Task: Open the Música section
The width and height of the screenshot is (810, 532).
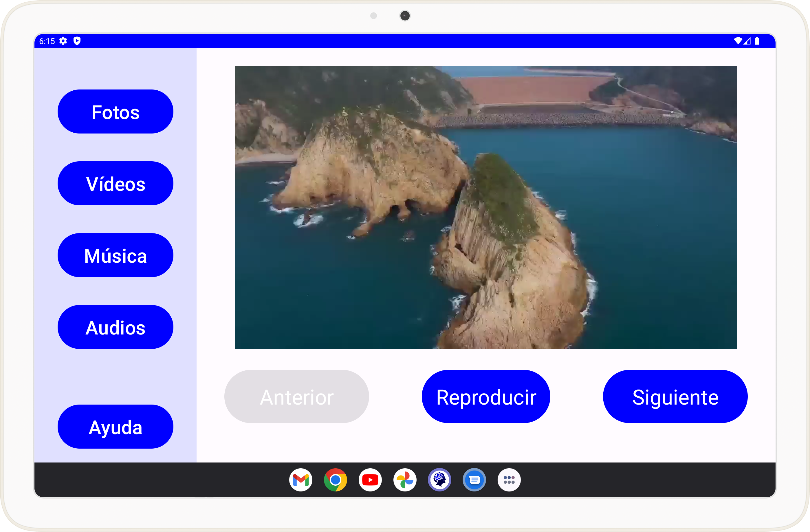Action: click(116, 255)
